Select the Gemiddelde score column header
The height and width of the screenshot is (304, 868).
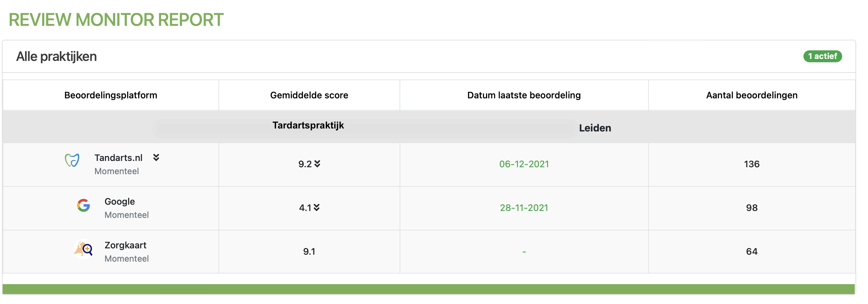(x=309, y=95)
